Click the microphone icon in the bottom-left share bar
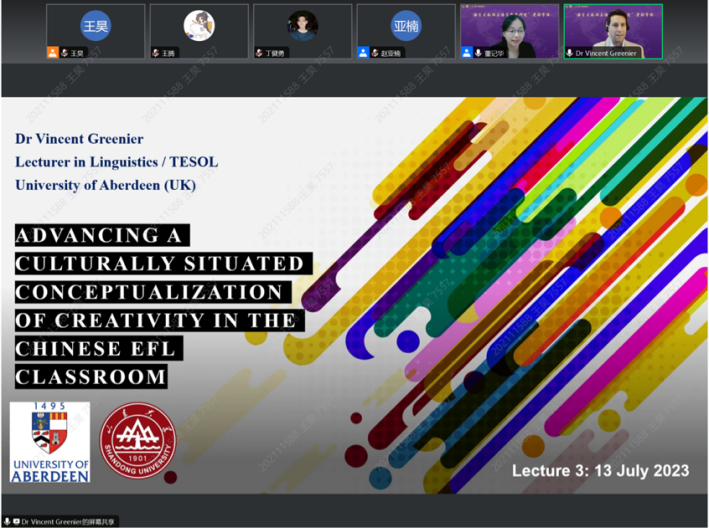The height and width of the screenshot is (528, 709). click(7, 522)
